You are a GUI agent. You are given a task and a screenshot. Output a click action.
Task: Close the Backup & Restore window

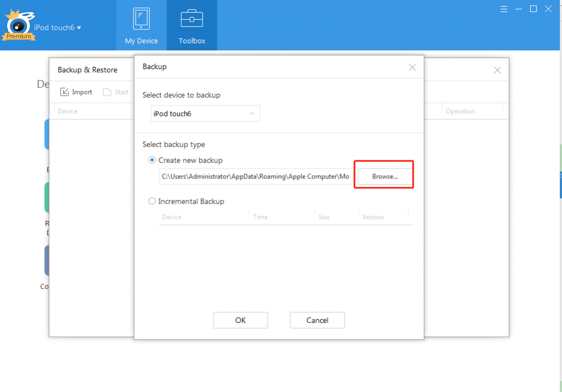pos(497,70)
